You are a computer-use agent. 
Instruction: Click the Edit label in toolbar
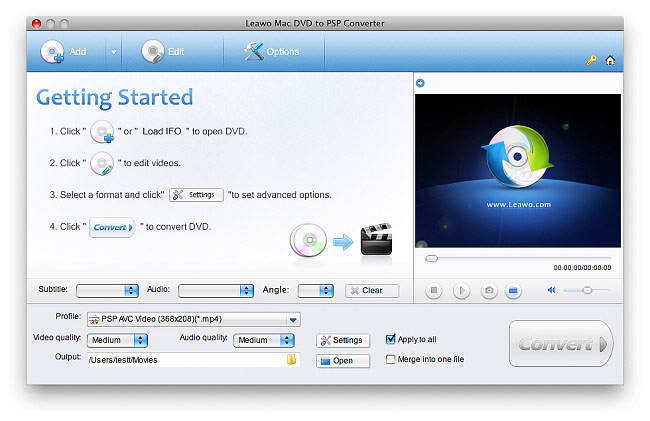click(x=176, y=52)
